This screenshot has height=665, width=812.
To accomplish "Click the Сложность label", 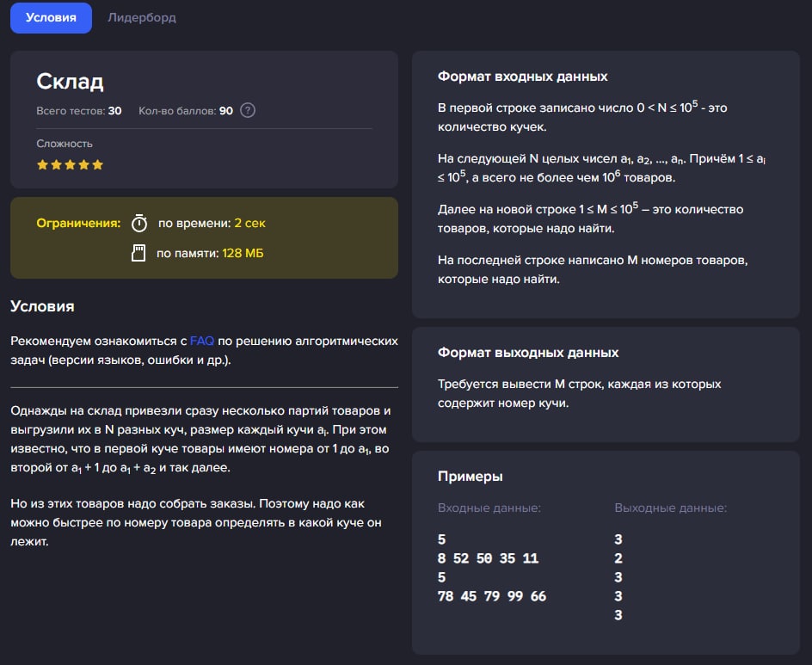I will (x=65, y=144).
